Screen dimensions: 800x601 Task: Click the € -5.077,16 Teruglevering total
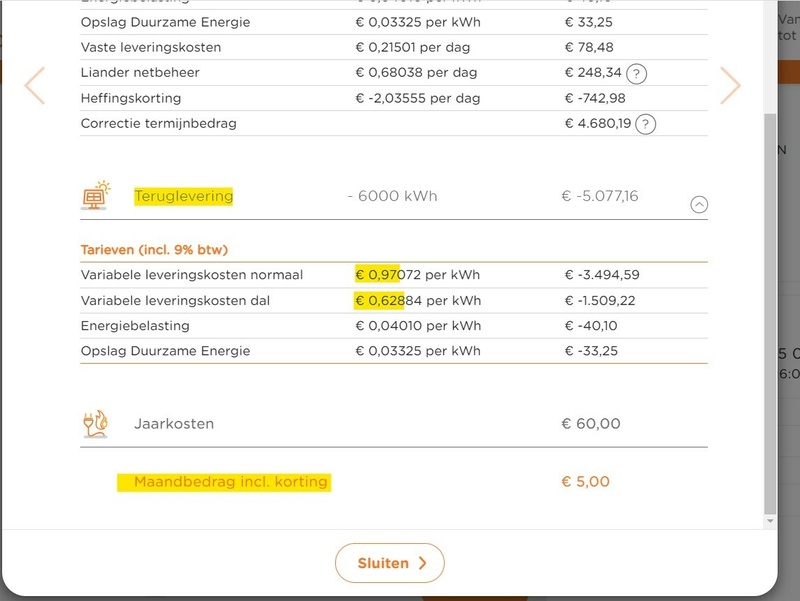click(x=599, y=196)
